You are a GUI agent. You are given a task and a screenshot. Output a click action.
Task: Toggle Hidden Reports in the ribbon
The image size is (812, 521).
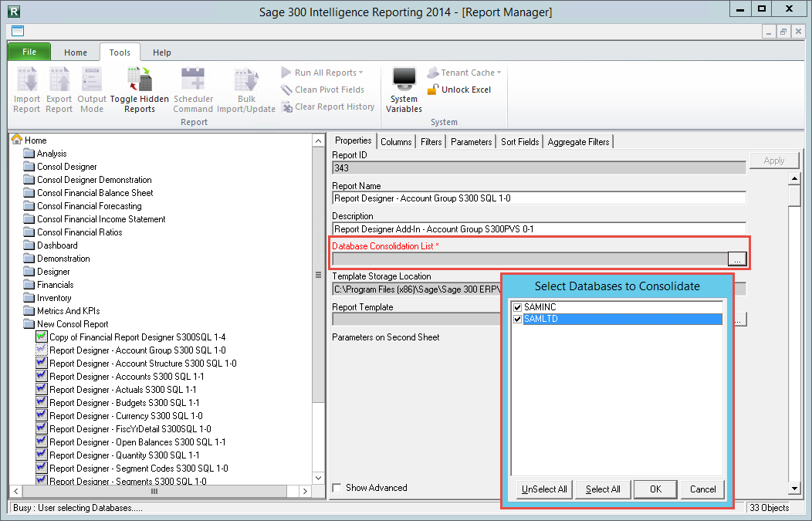point(139,90)
